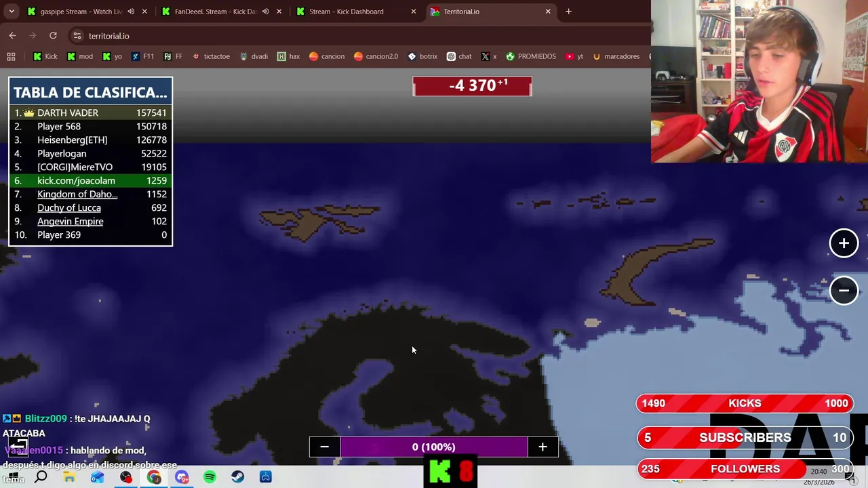
Task: Decrease troop percentage with the minus button
Action: click(325, 447)
